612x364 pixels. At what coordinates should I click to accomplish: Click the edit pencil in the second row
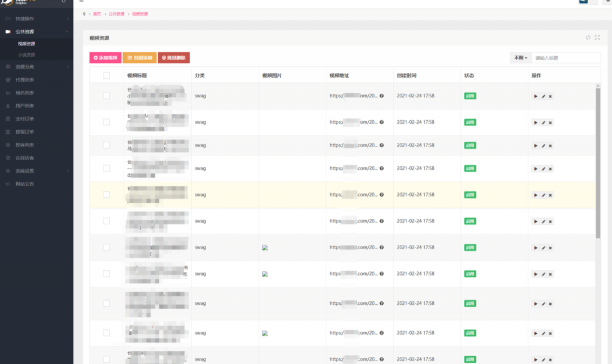(x=543, y=123)
